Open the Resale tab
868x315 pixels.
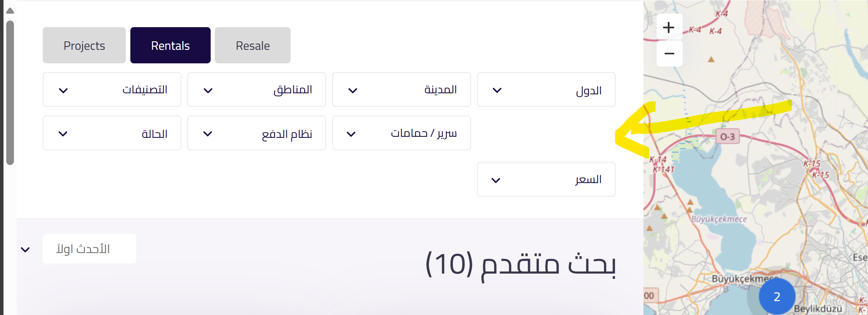(253, 46)
